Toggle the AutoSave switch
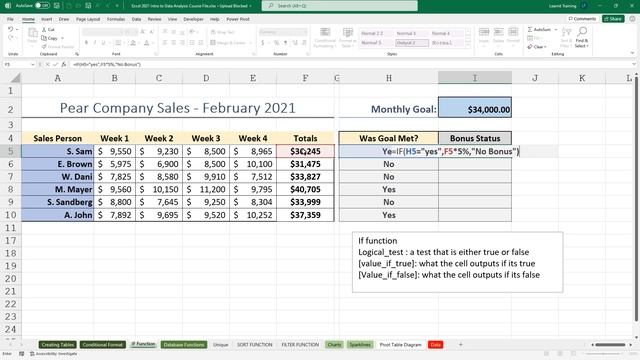Viewport: 640px width, 360px height. (42, 6)
